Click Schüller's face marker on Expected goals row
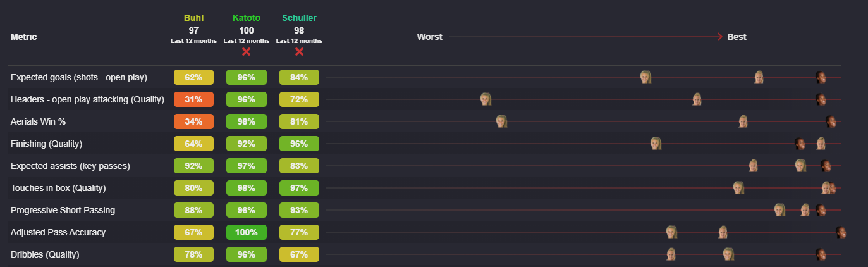This screenshot has width=868, height=267. coord(759,77)
